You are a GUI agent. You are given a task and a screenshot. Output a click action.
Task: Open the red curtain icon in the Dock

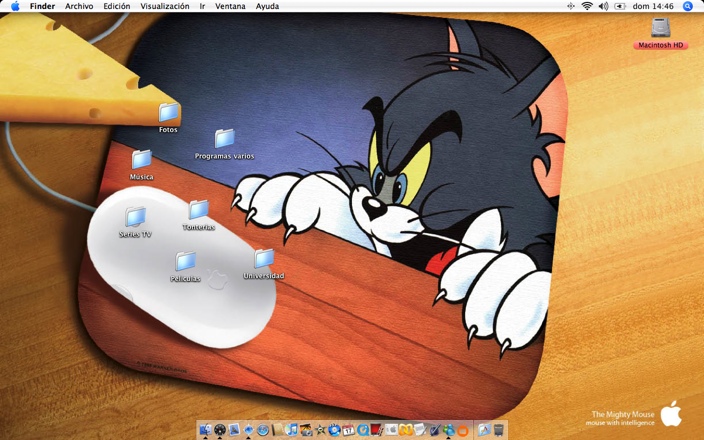[377, 430]
